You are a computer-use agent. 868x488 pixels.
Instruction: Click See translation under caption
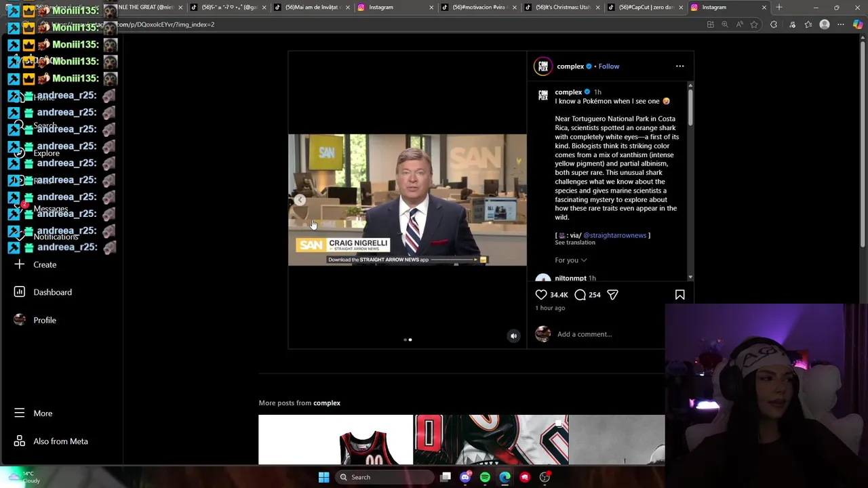point(575,243)
